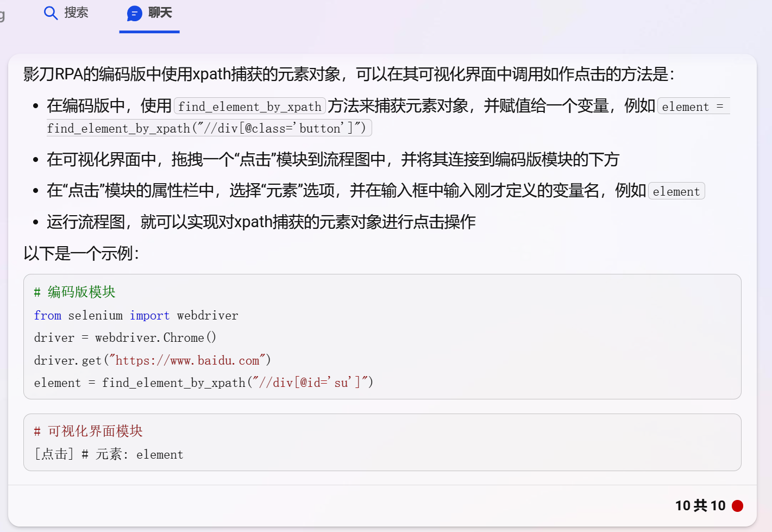Click the "# 编码版模块" green comment line
Viewport: 772px width, 532px height.
click(x=74, y=292)
